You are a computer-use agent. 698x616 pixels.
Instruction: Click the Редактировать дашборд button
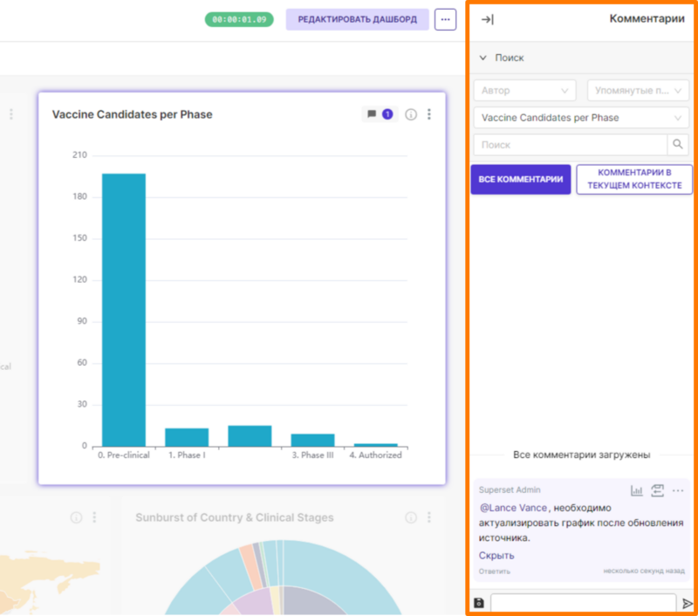357,19
